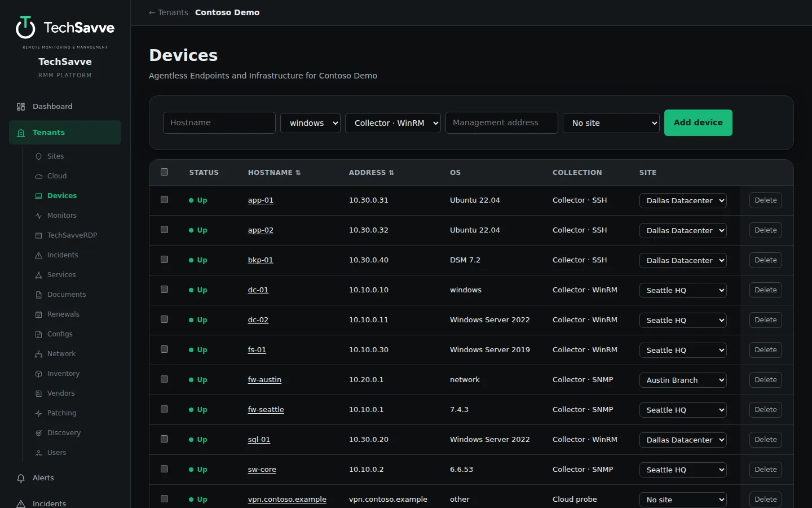Image resolution: width=812 pixels, height=508 pixels.
Task: Click the Tenants building icon
Action: pos(21,133)
